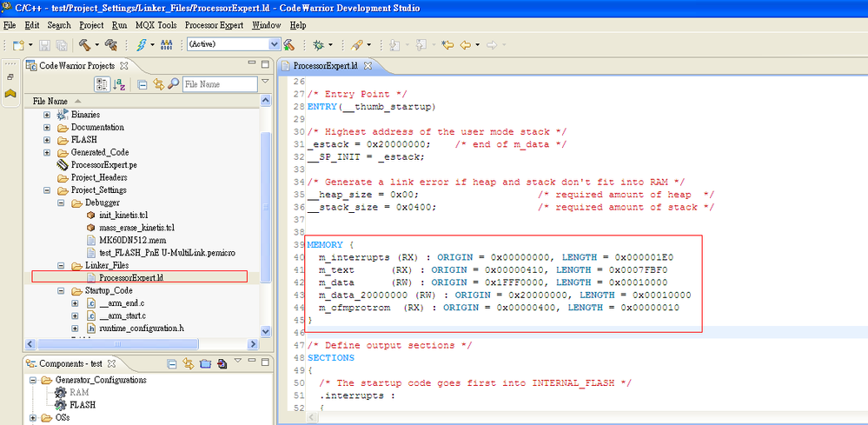The height and width of the screenshot is (425, 868).
Task: Open the Build hammer dropdown arrow
Action: point(96,45)
